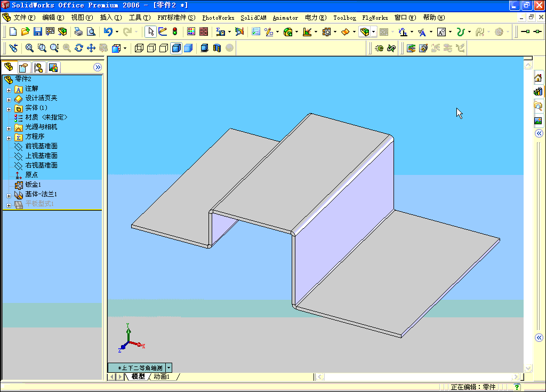Expand the panel with the double-arrow button
This screenshot has width=546, height=392.
coord(98,67)
